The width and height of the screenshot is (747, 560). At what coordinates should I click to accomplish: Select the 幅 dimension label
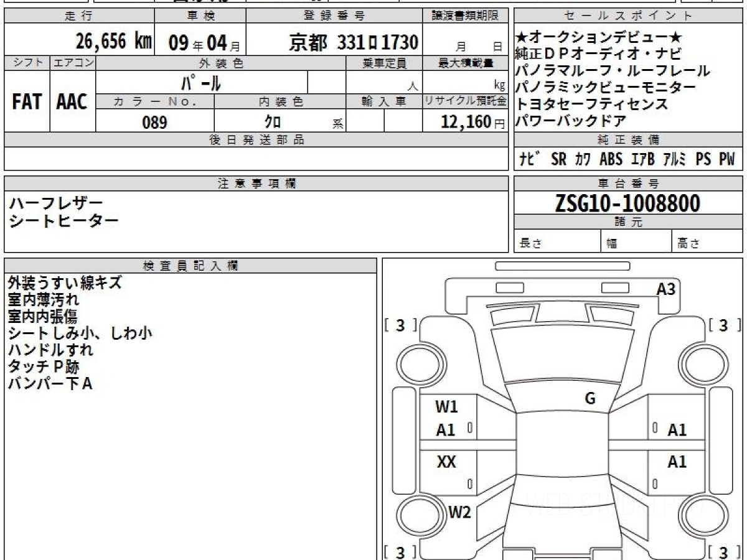pos(612,244)
